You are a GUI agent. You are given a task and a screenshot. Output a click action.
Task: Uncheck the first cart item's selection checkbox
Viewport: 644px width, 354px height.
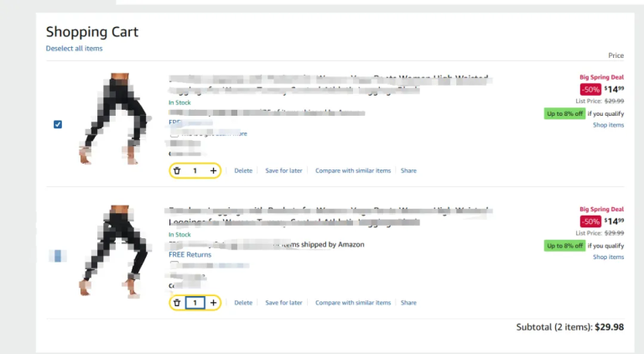[58, 124]
